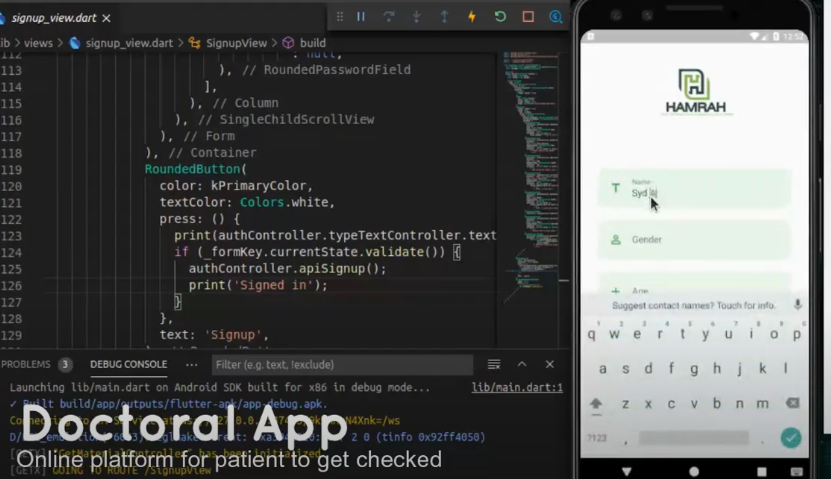Click the code minimap

(530, 175)
